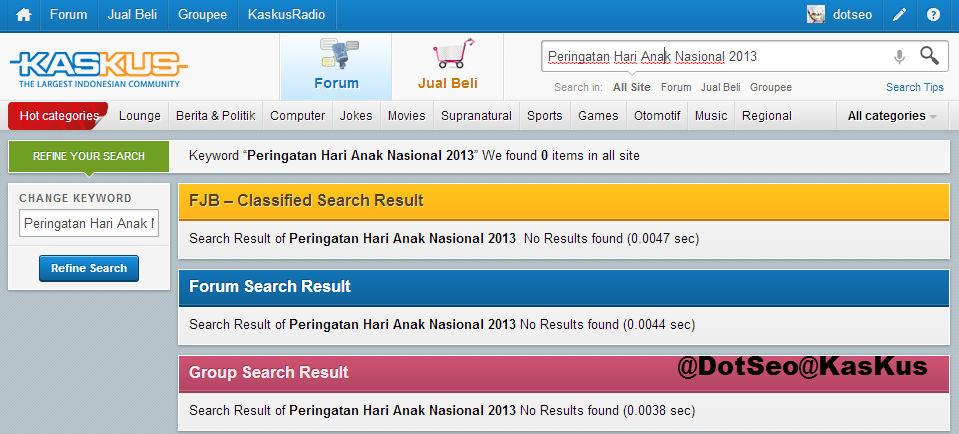Click the microphone voice search icon
959x434 pixels.
pyautogui.click(x=899, y=57)
